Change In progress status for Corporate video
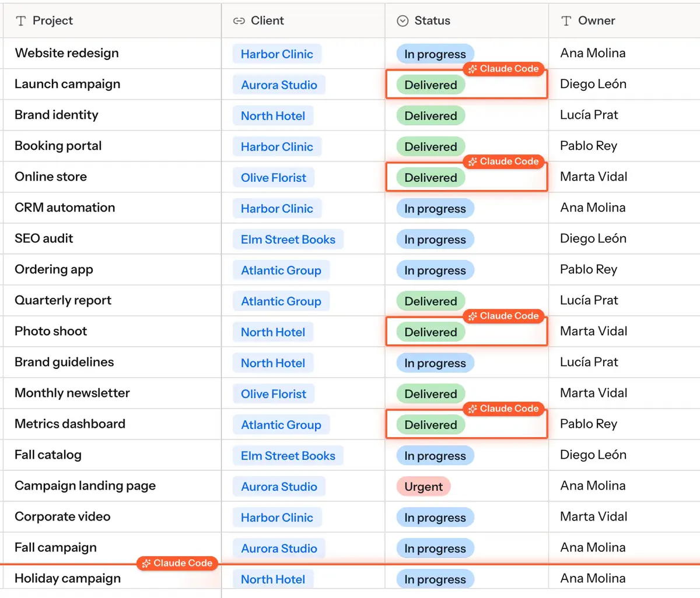Viewport: 700px width, 598px height. (435, 518)
